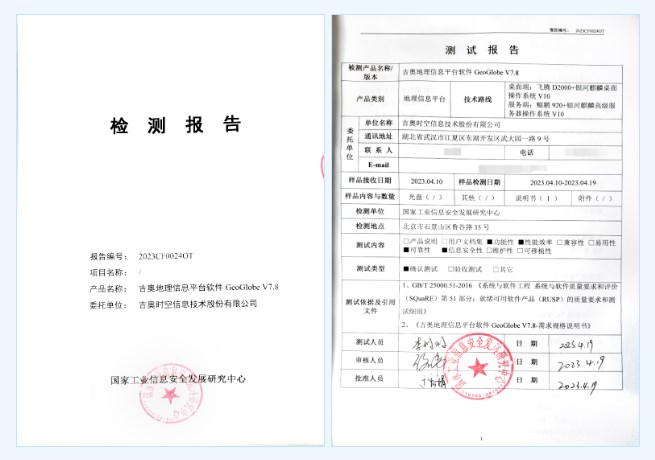
Task: Select the 信息安全性 checkbox
Action: [x=445, y=252]
